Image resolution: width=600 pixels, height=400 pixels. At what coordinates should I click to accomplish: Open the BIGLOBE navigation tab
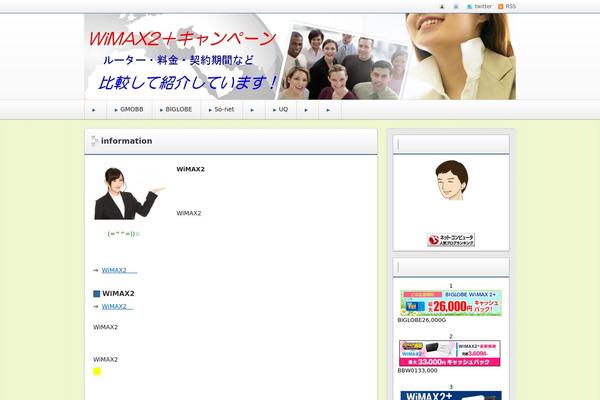tap(176, 109)
